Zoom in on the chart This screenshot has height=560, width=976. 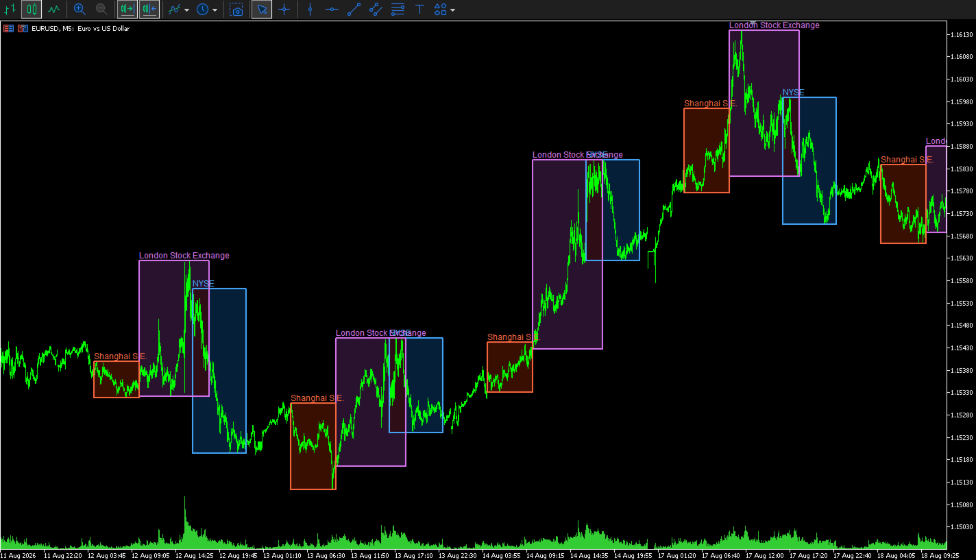tap(80, 10)
